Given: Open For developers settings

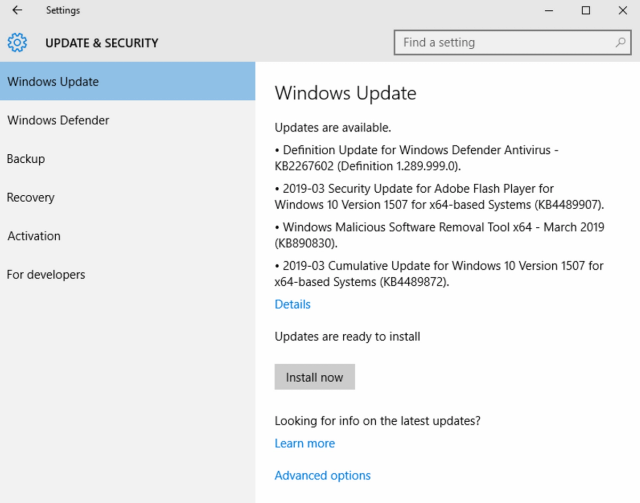Looking at the screenshot, I should (x=127, y=274).
